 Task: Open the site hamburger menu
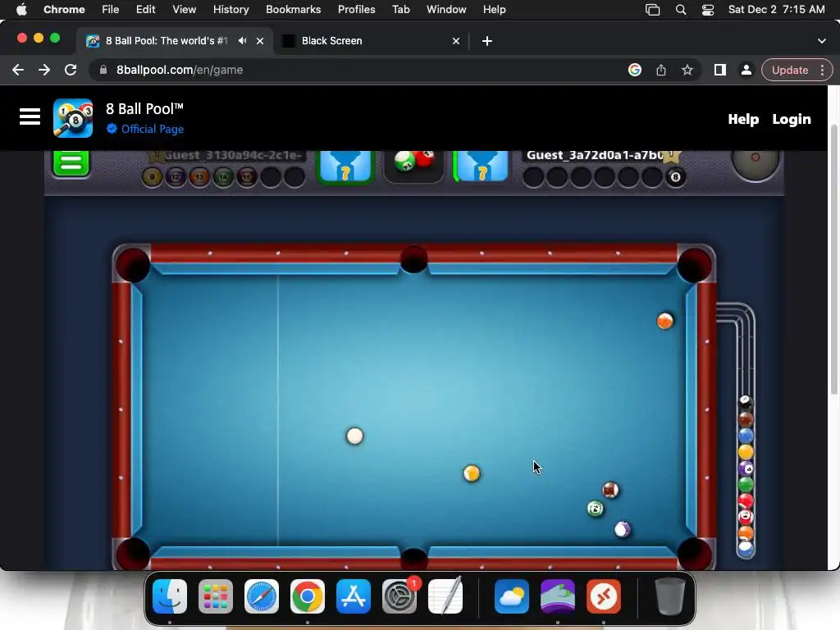click(30, 116)
